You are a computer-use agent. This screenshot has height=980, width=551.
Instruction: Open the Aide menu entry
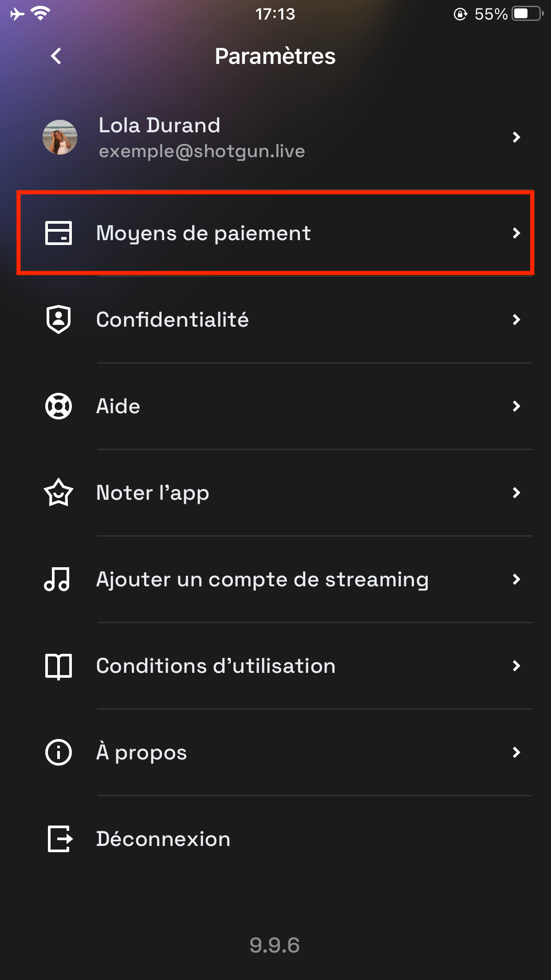(x=275, y=406)
